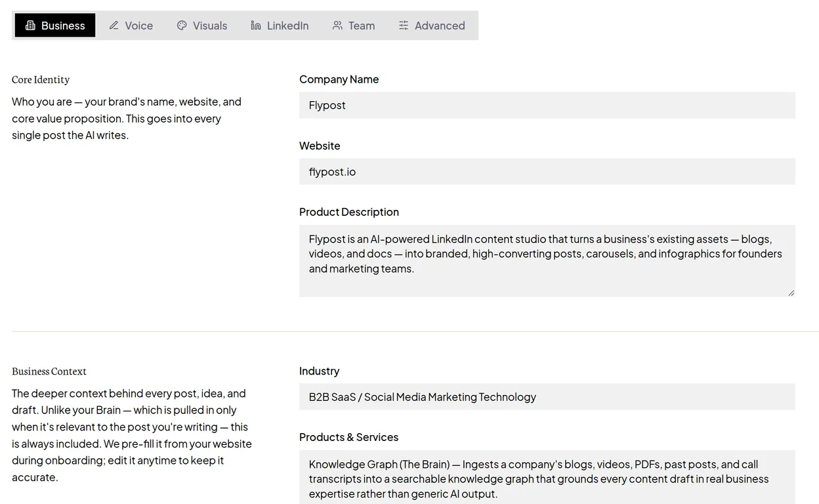The height and width of the screenshot is (504, 819).
Task: Focus the Industry field with B2B SaaS
Action: click(x=547, y=397)
